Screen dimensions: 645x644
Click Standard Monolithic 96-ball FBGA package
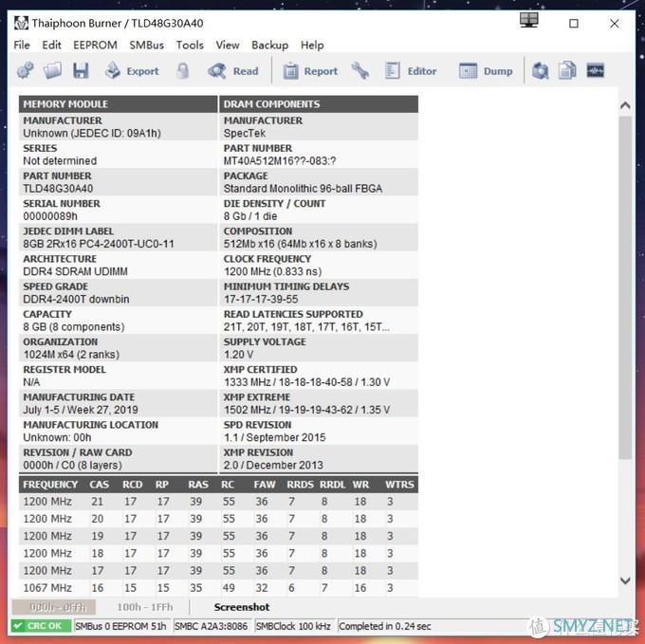304,189
